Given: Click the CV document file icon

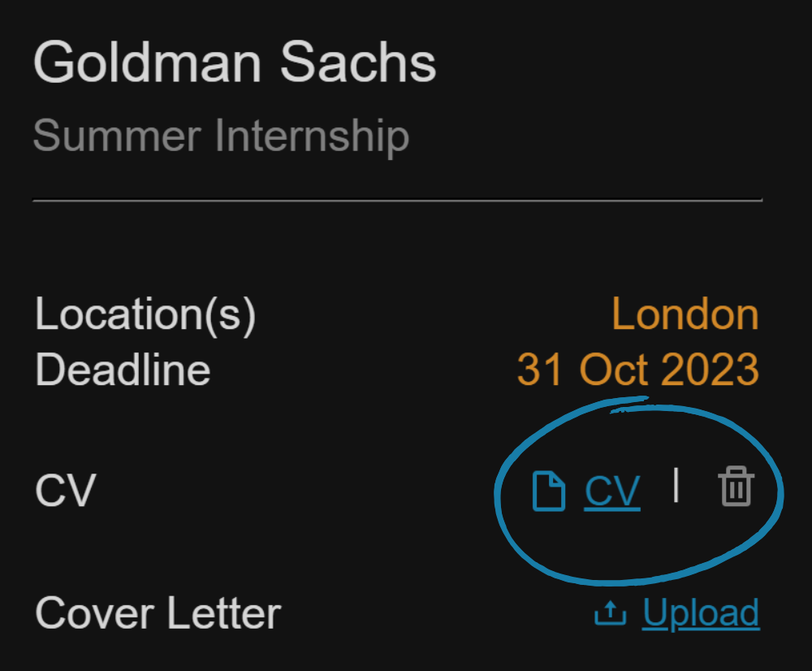Looking at the screenshot, I should point(548,492).
